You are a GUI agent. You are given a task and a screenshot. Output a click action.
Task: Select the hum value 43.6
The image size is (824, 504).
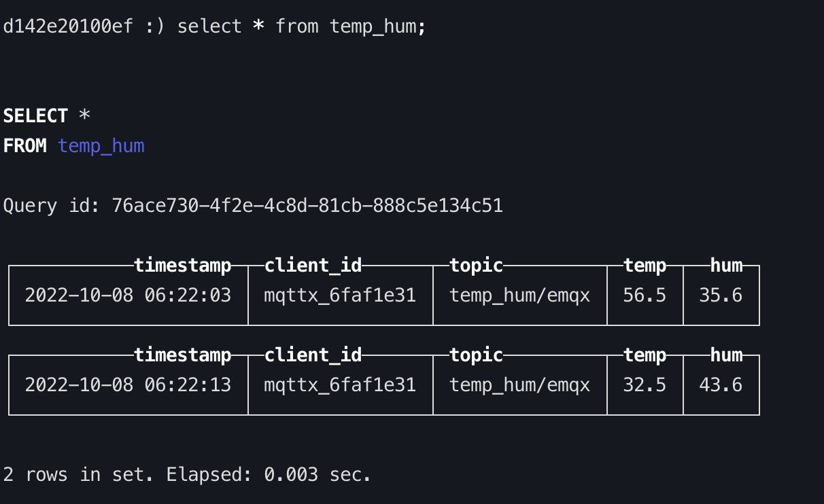721,385
